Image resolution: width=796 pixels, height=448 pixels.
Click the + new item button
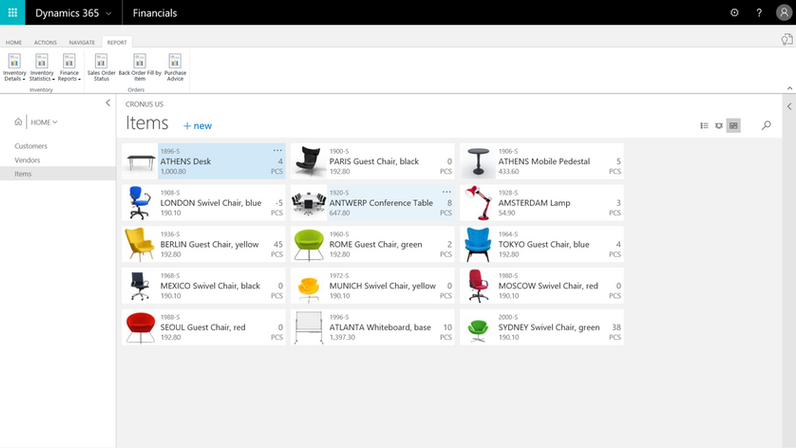[197, 126]
